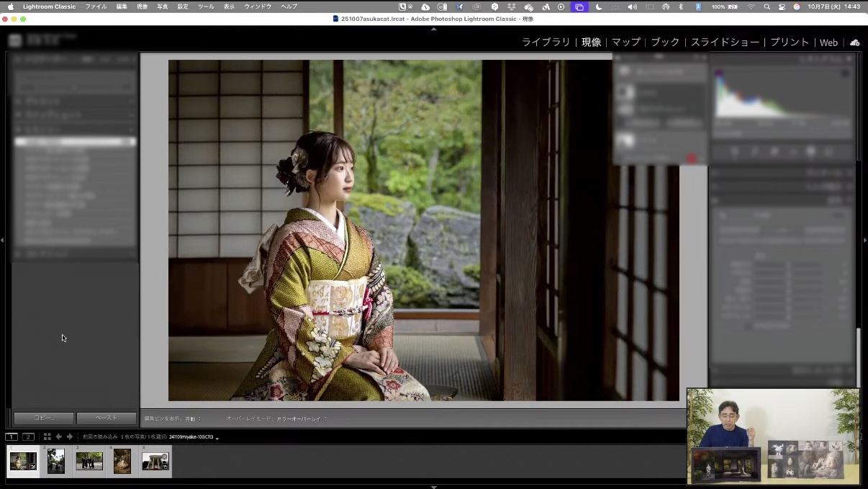Go back with the filmstrip left arrow
The width and height of the screenshot is (868, 489).
point(59,436)
